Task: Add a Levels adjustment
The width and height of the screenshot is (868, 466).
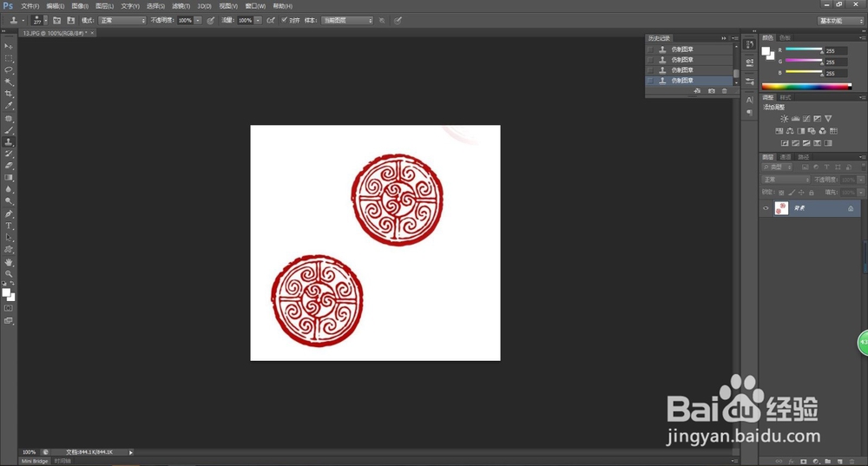Action: 795,118
